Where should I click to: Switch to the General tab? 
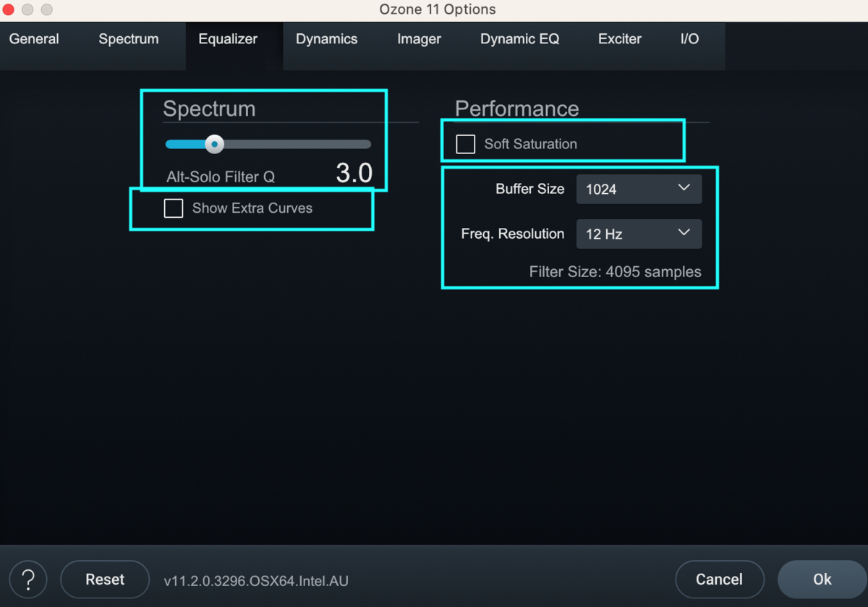coord(34,39)
